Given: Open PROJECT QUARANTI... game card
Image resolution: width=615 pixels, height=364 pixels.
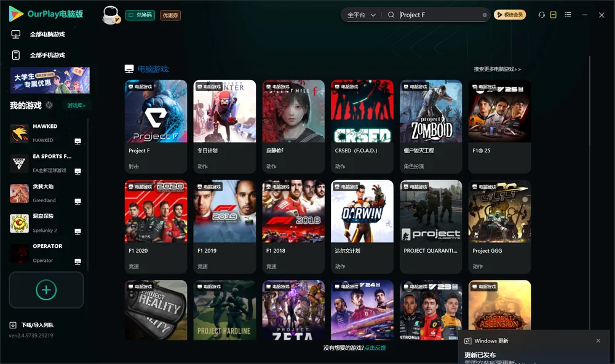Looking at the screenshot, I should (x=431, y=226).
